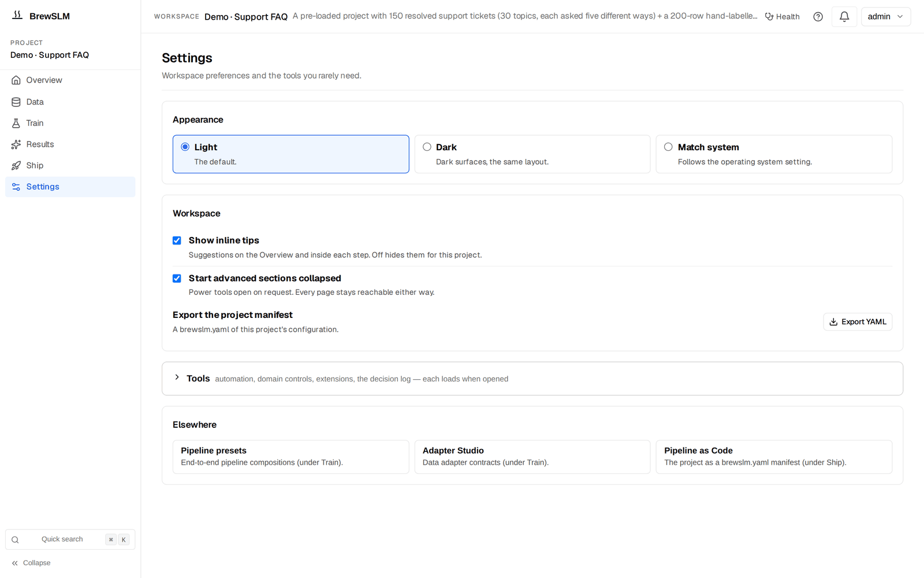The height and width of the screenshot is (578, 924).
Task: Open the admin account dropdown
Action: point(885,17)
